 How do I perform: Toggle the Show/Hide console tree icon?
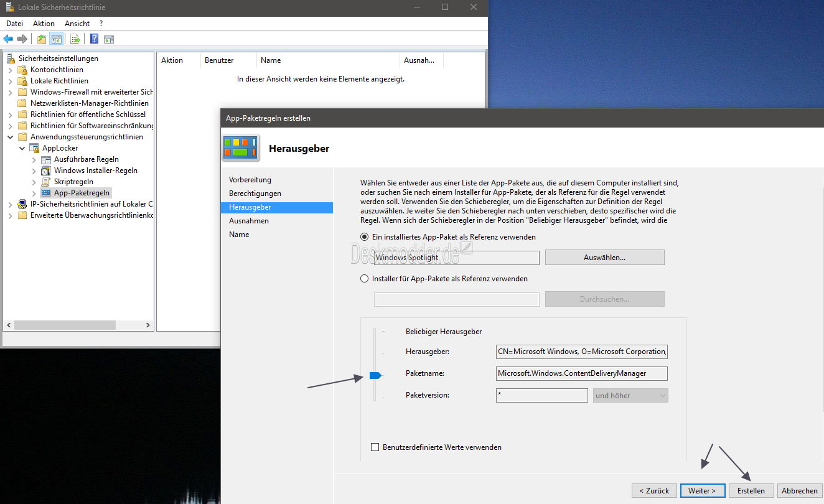tap(56, 39)
